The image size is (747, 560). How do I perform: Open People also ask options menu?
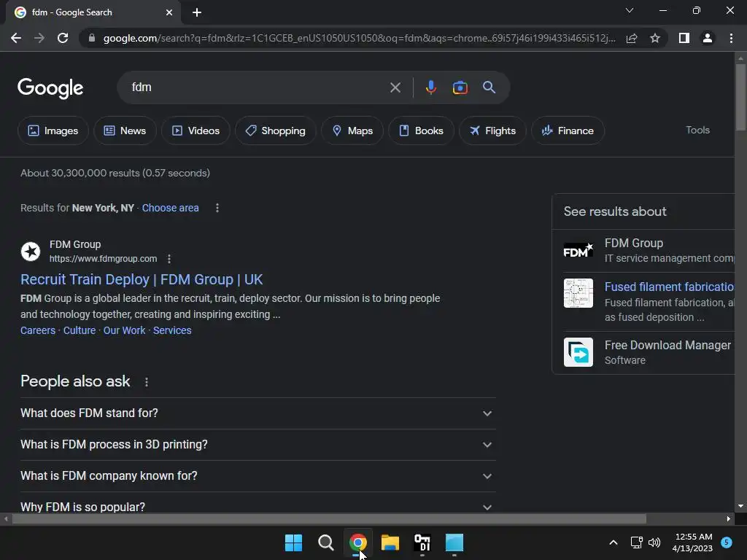tap(146, 382)
